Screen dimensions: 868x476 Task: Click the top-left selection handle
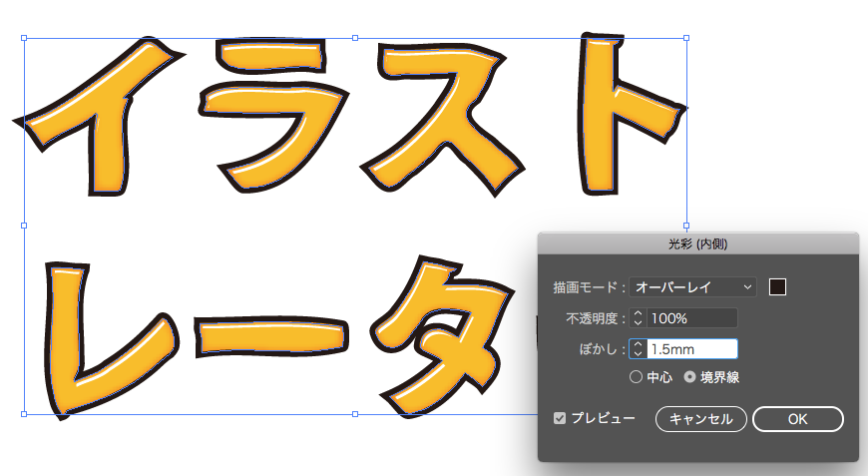[24, 38]
